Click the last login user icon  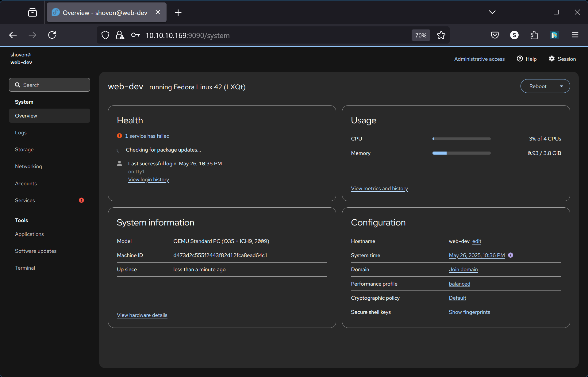click(x=120, y=163)
